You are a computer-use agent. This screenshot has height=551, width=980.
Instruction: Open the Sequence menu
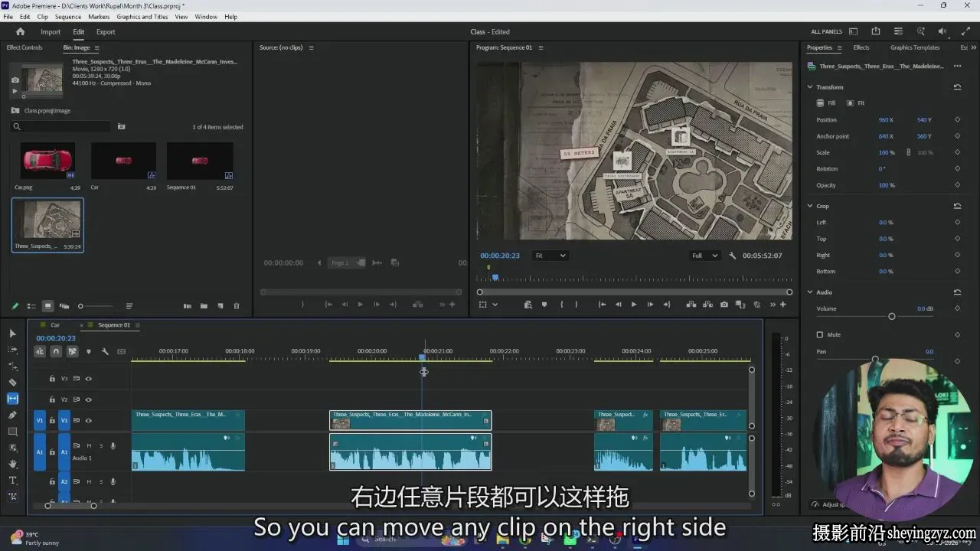click(x=68, y=17)
